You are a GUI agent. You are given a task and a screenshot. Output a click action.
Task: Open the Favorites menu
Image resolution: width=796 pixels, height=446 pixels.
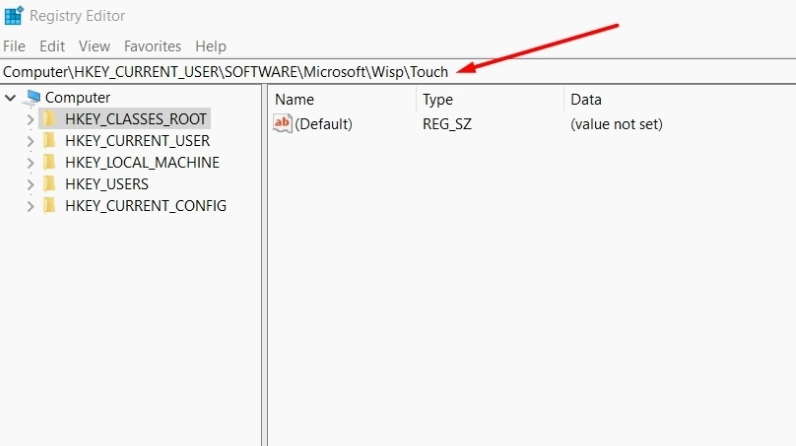[152, 46]
